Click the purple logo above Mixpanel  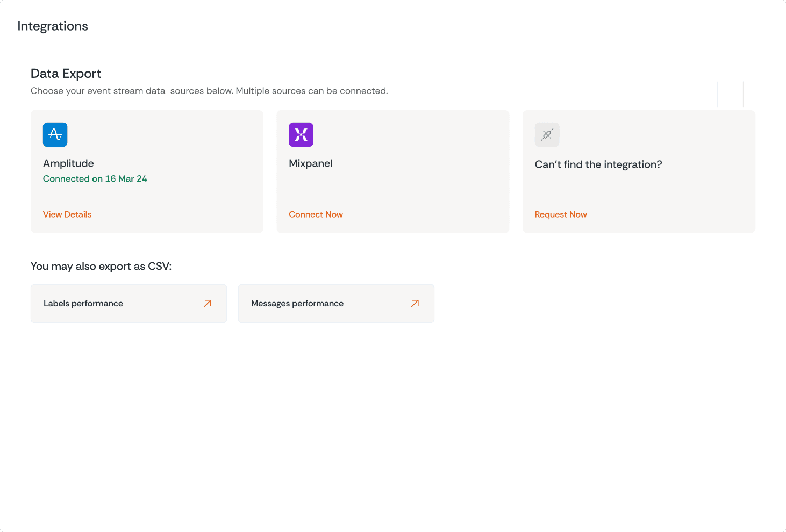click(301, 134)
